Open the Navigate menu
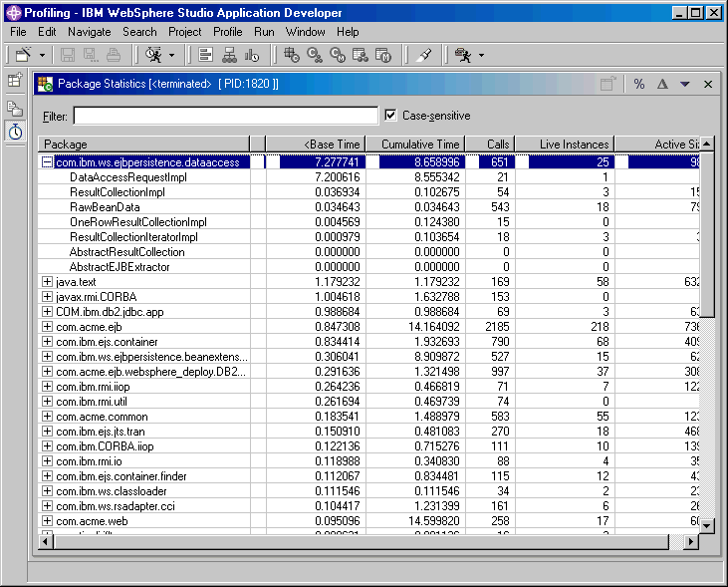The height and width of the screenshot is (587, 728). coord(90,32)
